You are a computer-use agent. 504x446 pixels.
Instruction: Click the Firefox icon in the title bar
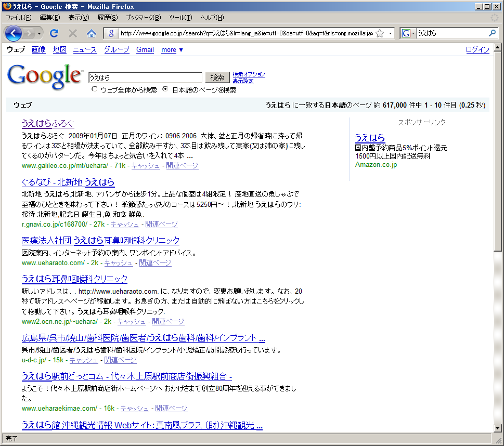coord(7,6)
